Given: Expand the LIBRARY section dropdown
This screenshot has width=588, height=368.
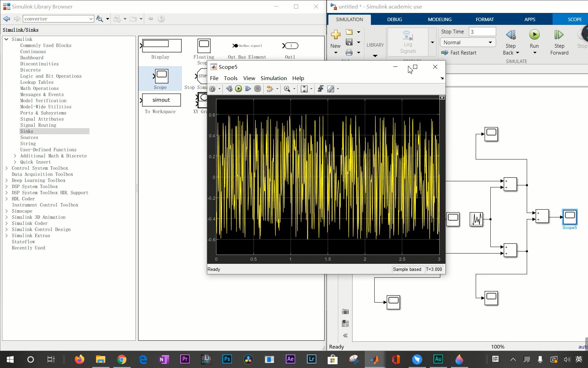Looking at the screenshot, I should tap(375, 56).
